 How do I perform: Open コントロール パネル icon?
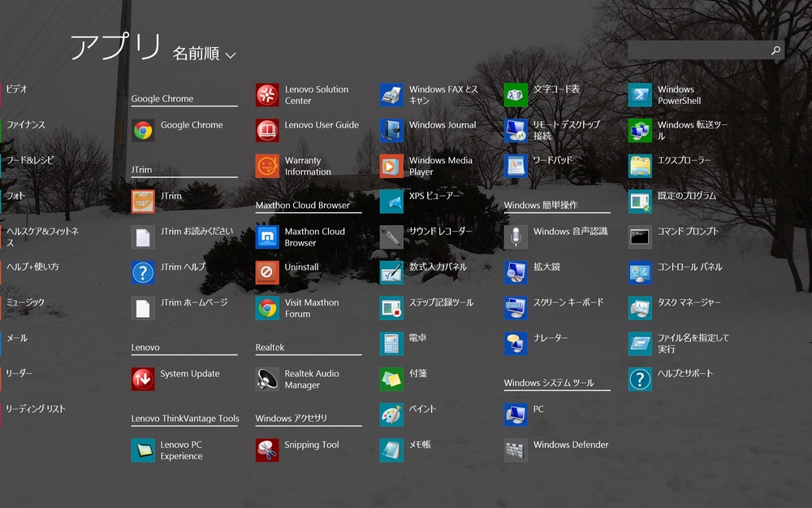640,272
